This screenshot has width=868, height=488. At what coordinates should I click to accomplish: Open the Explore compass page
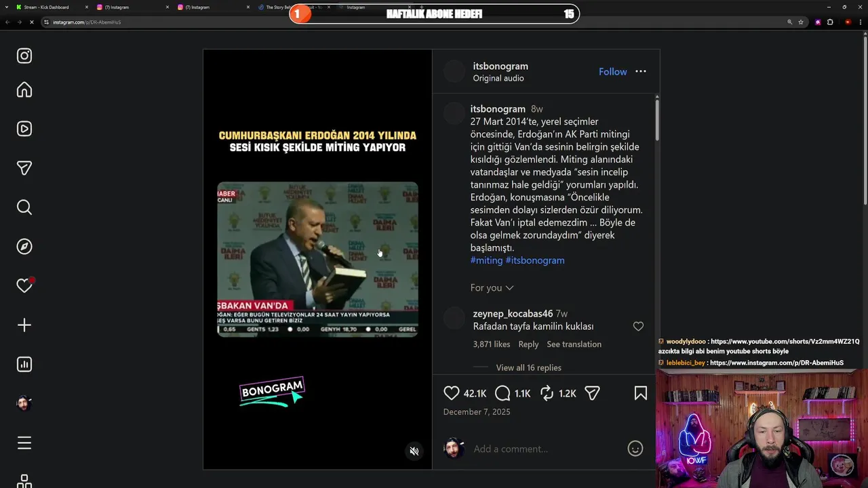click(x=24, y=247)
